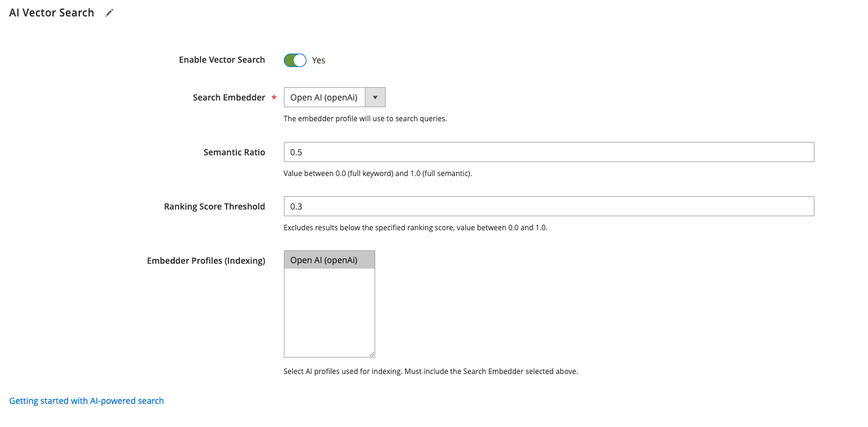The height and width of the screenshot is (427, 868).
Task: Open the Getting started with AI-powered search link
Action: [86, 400]
